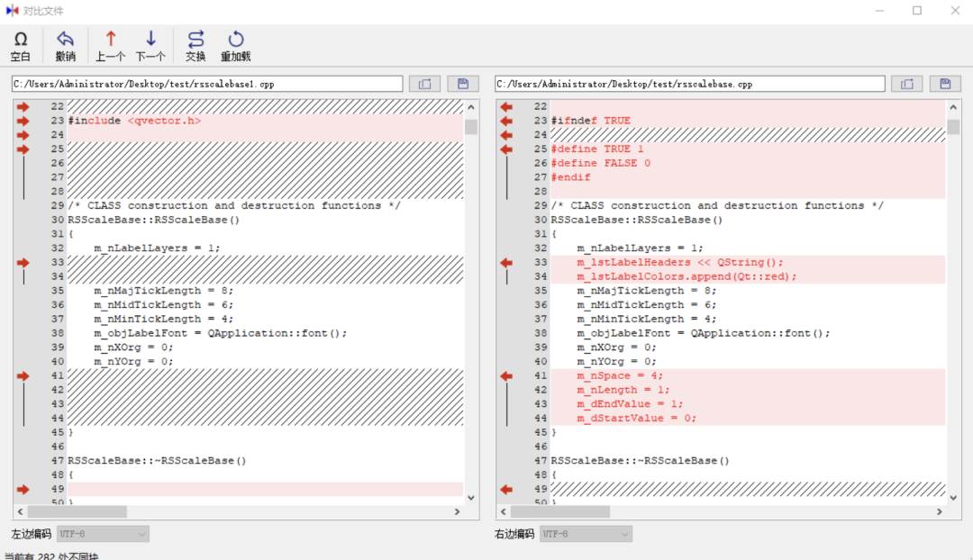Click left pane arrow at line 25
This screenshot has height=560, width=973.
23,149
